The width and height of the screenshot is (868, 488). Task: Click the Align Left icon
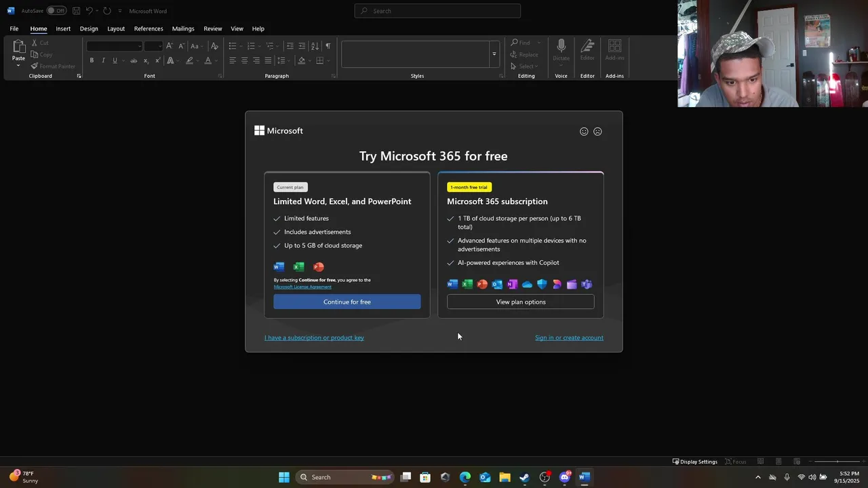tap(232, 60)
